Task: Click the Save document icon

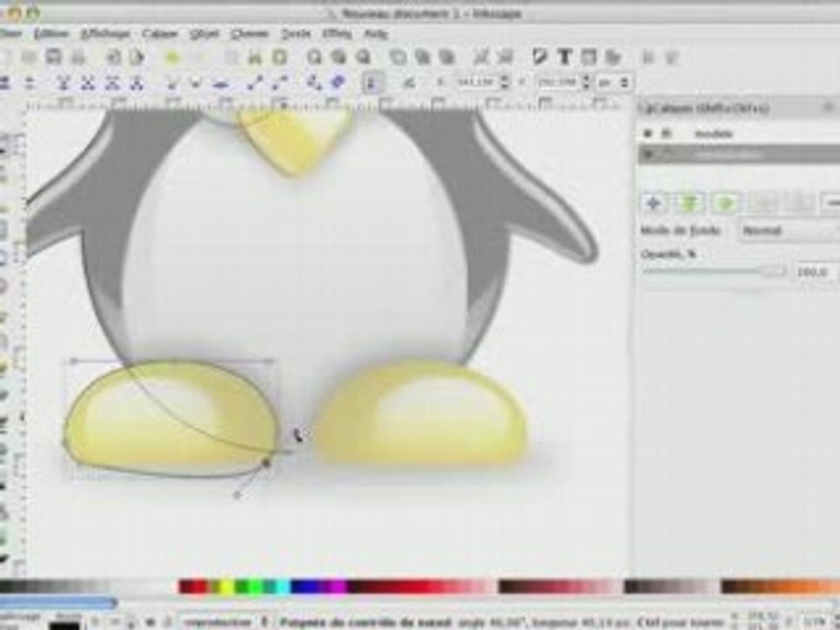Action: [53, 57]
